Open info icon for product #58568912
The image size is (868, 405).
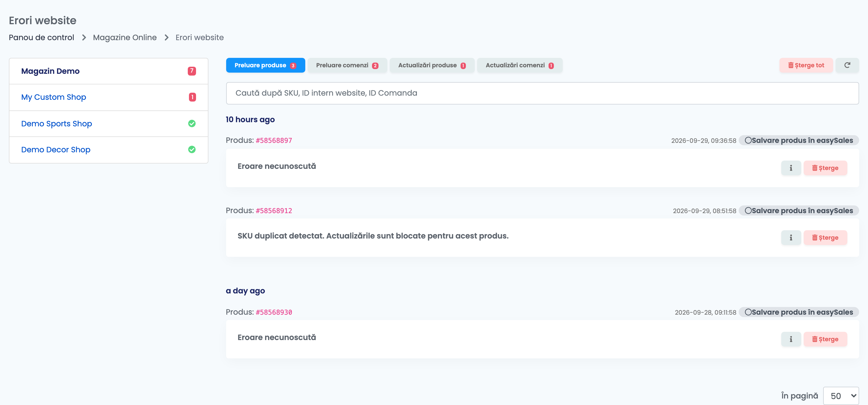[x=791, y=238]
